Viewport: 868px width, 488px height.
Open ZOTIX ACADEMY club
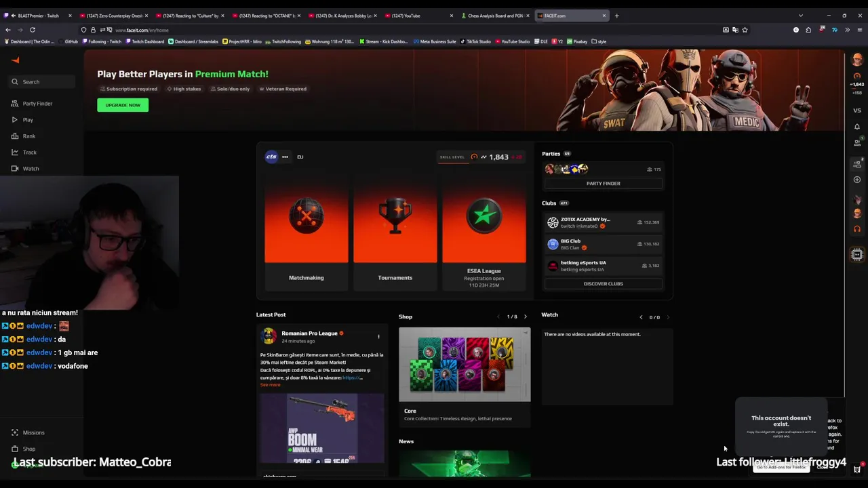coord(603,222)
